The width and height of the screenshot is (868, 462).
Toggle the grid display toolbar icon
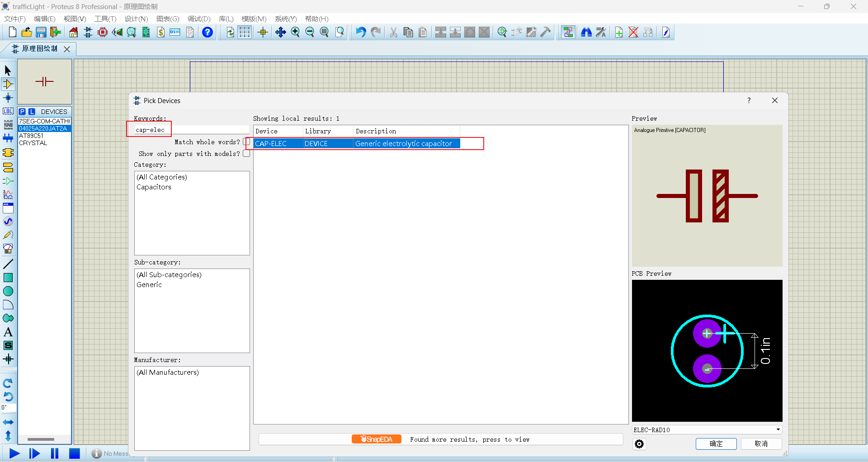245,32
